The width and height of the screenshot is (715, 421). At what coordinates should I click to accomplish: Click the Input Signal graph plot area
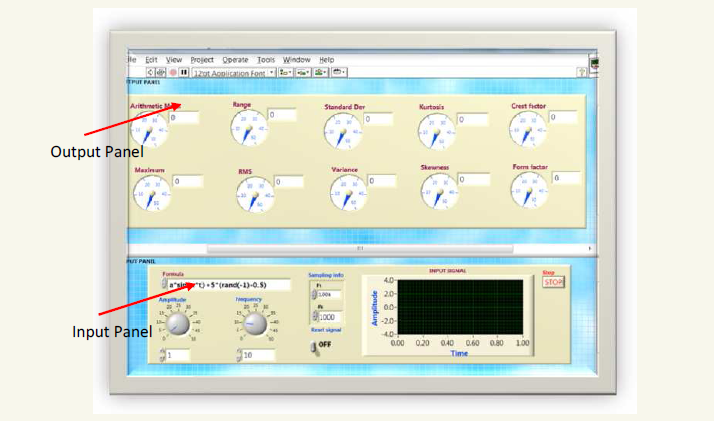click(460, 307)
